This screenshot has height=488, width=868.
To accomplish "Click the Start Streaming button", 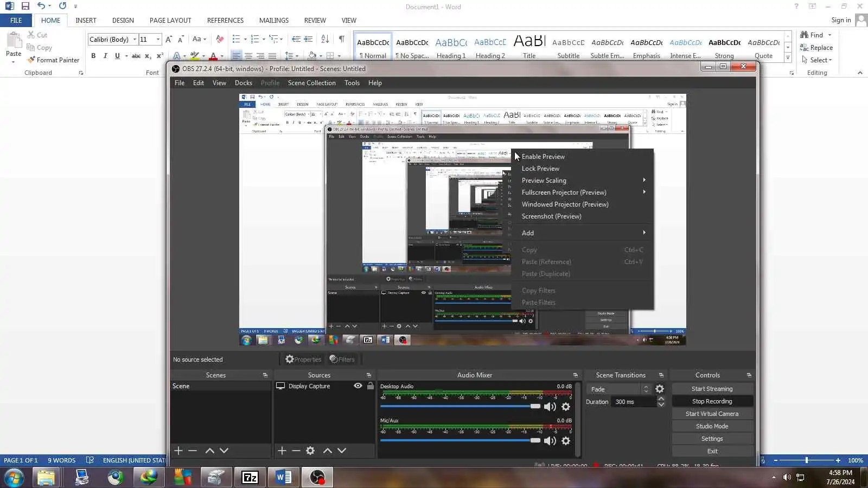I will (712, 389).
